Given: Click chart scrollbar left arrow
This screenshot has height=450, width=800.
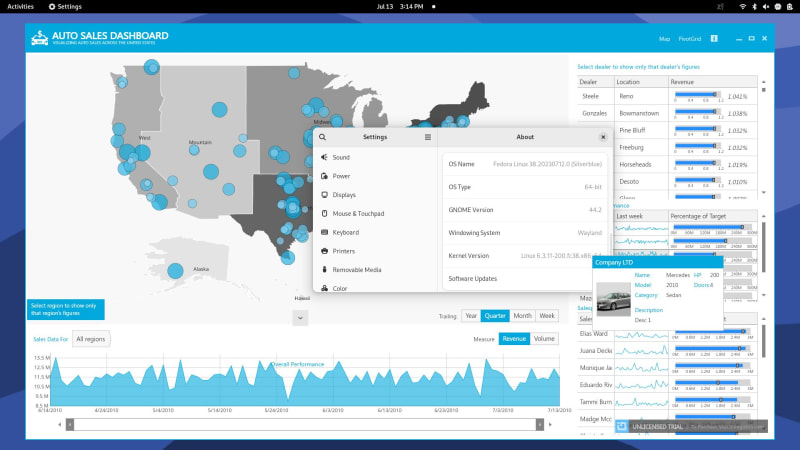Looking at the screenshot, I should point(60,424).
